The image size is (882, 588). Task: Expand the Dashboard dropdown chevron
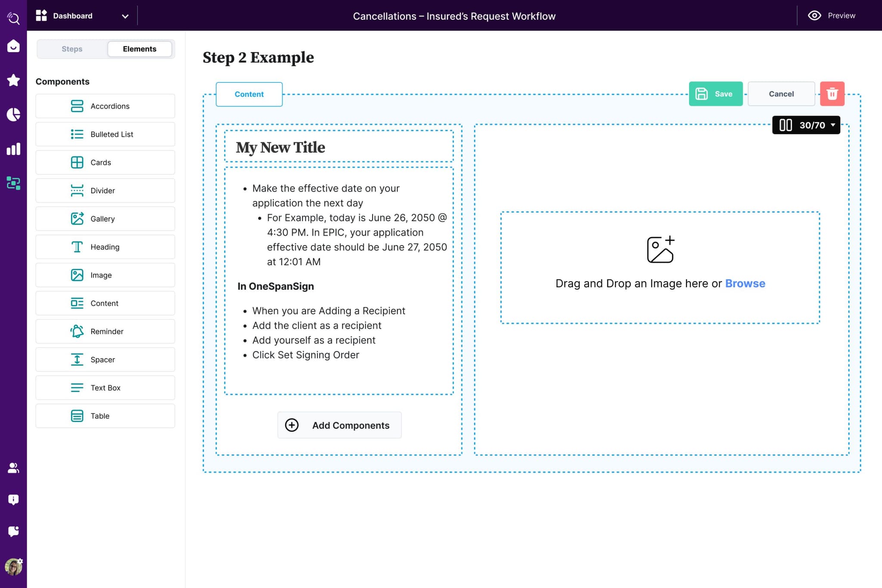click(125, 16)
